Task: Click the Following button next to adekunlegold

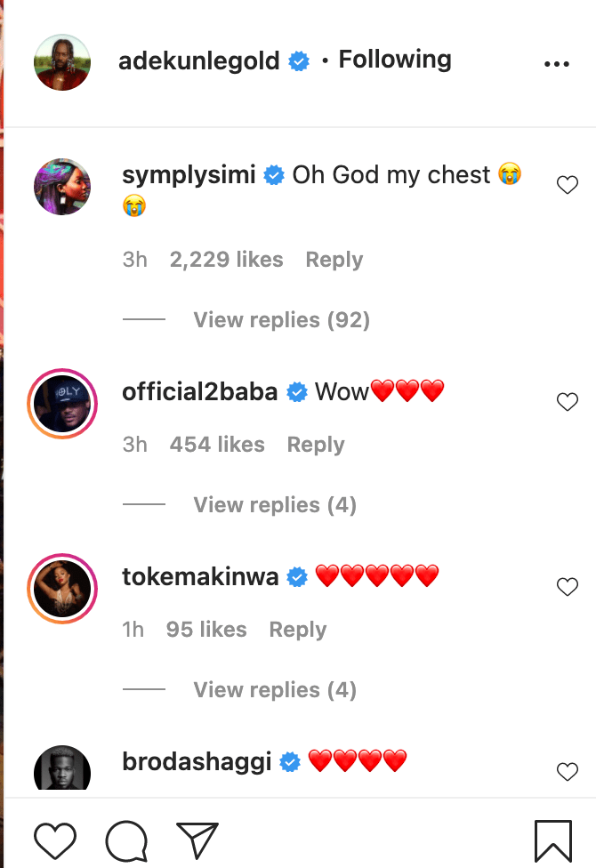Action: pyautogui.click(x=395, y=60)
